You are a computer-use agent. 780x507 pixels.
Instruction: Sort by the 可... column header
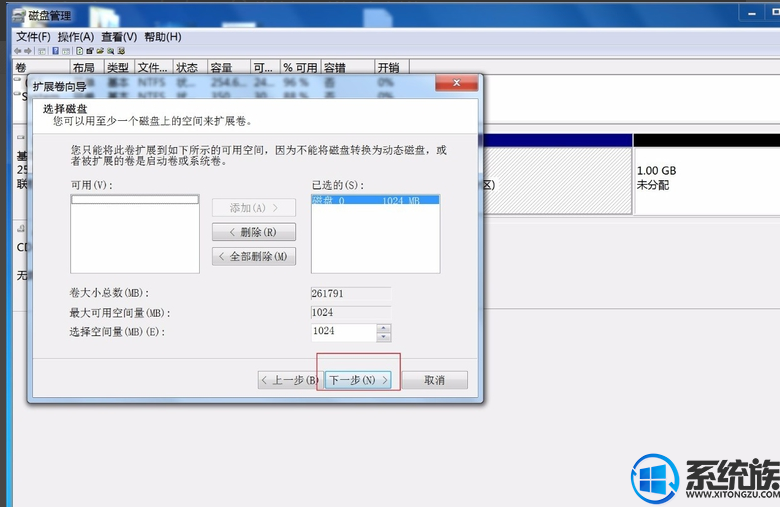click(x=265, y=68)
